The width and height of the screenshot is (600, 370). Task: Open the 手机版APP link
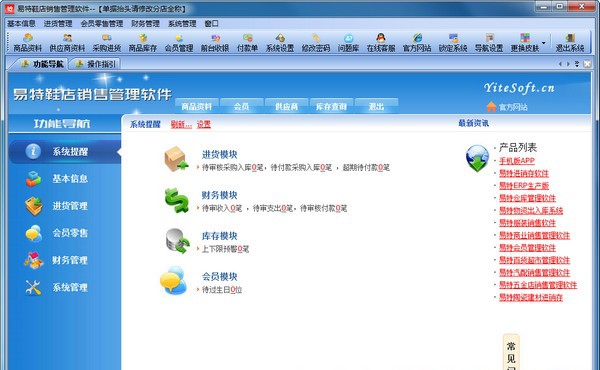[517, 161]
